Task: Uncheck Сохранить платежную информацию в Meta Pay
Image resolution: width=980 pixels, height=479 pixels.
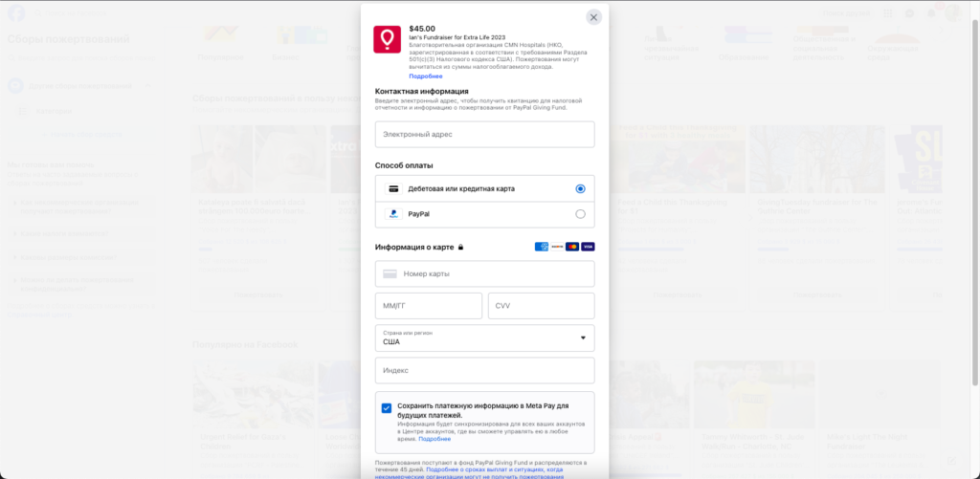Action: click(x=387, y=408)
